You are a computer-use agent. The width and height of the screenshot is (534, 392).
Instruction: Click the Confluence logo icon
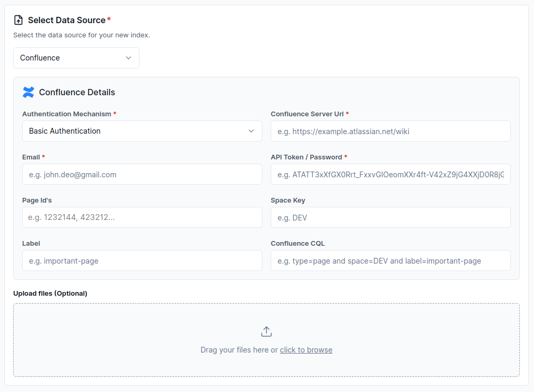pos(28,92)
